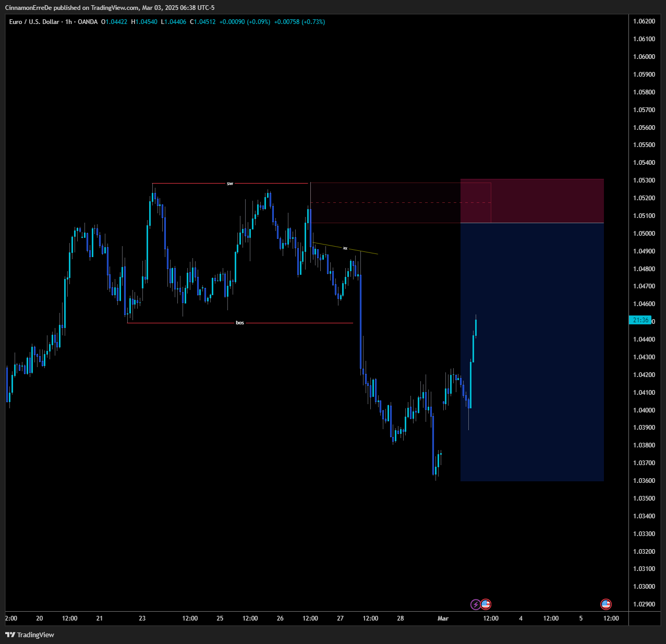Click the open value O1.04422

pyautogui.click(x=114, y=22)
